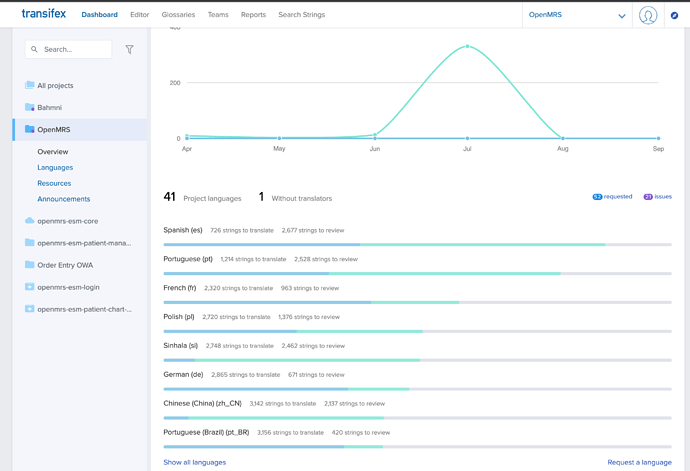Click the French (fr) progress bar
690x471 pixels.
(417, 302)
